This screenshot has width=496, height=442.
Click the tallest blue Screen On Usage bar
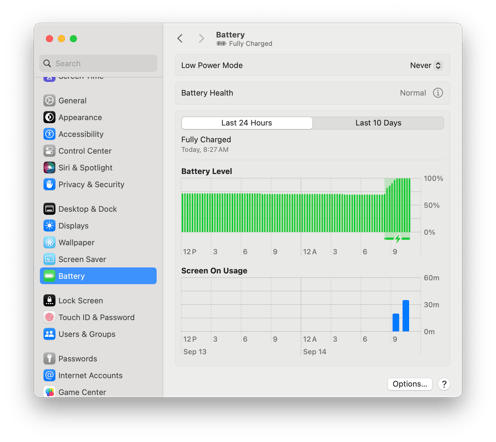pyautogui.click(x=406, y=316)
